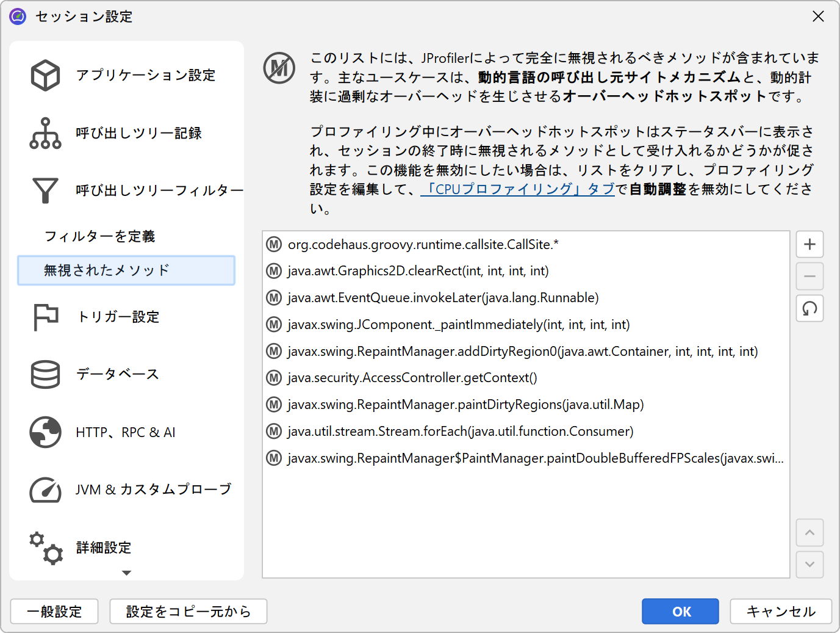Open the データベース cylinder icon
This screenshot has height=633, width=840.
tap(45, 374)
